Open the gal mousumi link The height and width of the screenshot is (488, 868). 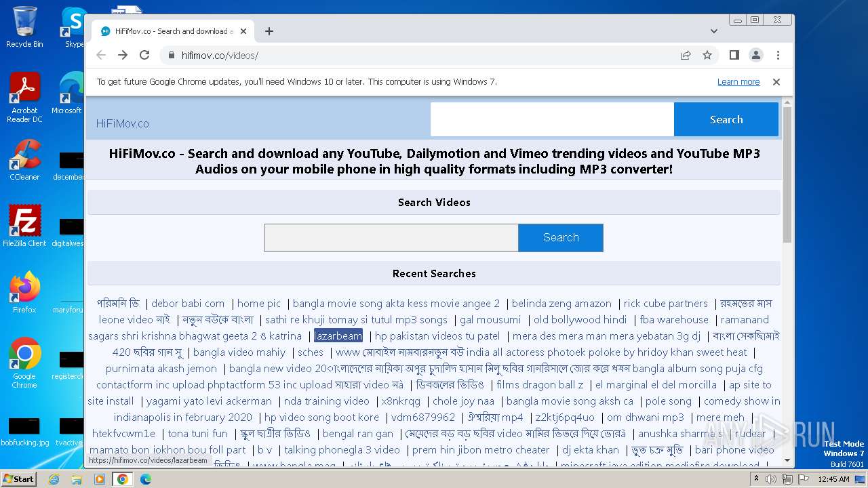(x=491, y=320)
